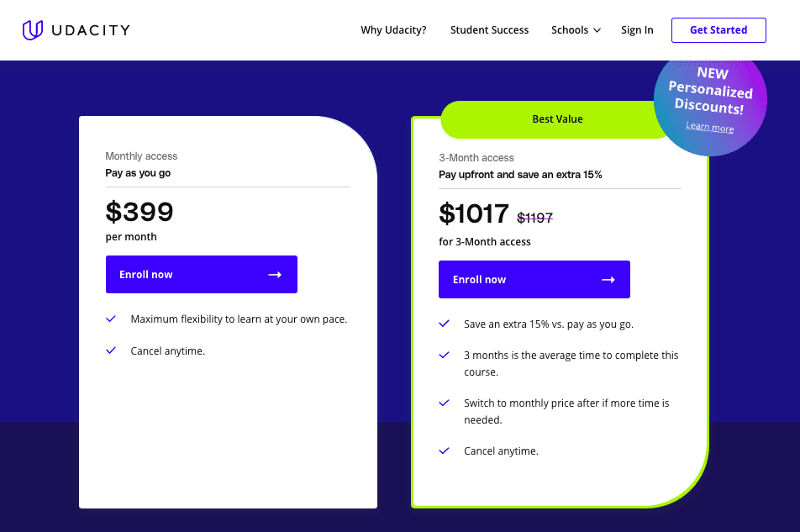Click the arrow icon inside left Enroll button
The image size is (800, 532).
[x=274, y=274]
